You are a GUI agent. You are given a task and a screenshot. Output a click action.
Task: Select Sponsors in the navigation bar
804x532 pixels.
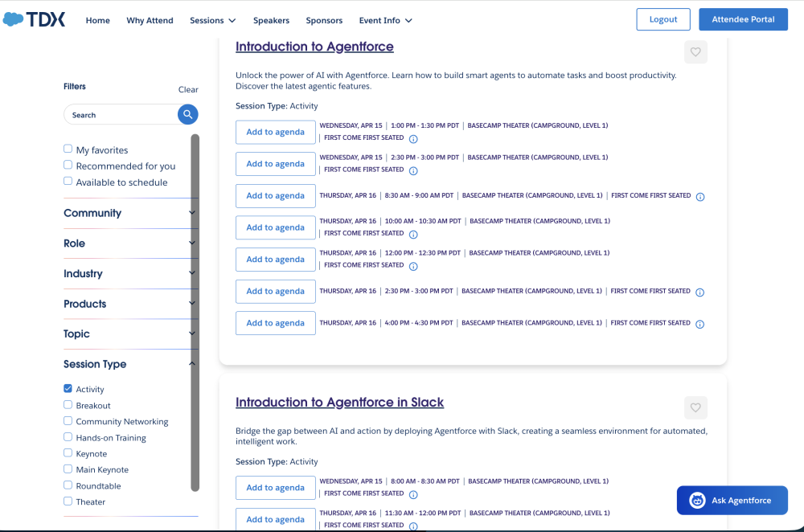(324, 20)
